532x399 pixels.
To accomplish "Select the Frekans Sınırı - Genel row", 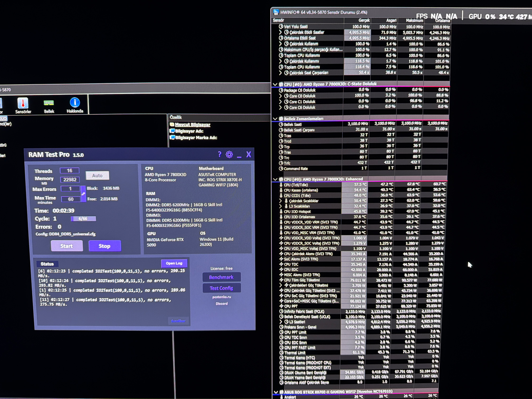I will coord(359,327).
